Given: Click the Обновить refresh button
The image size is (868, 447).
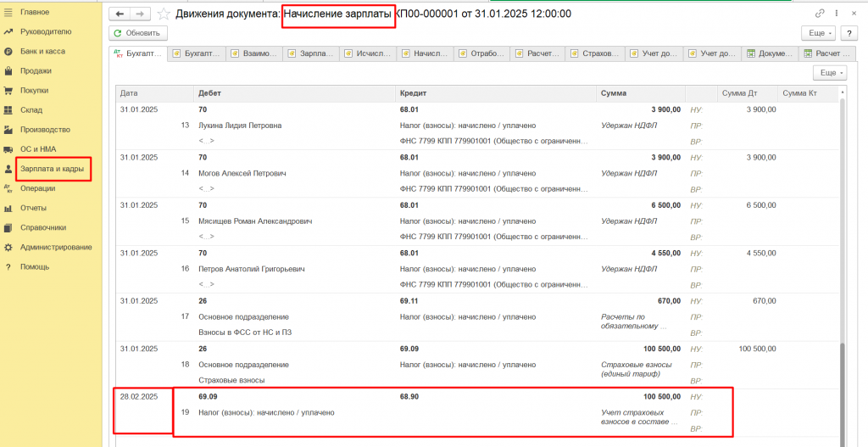Looking at the screenshot, I should (x=138, y=33).
